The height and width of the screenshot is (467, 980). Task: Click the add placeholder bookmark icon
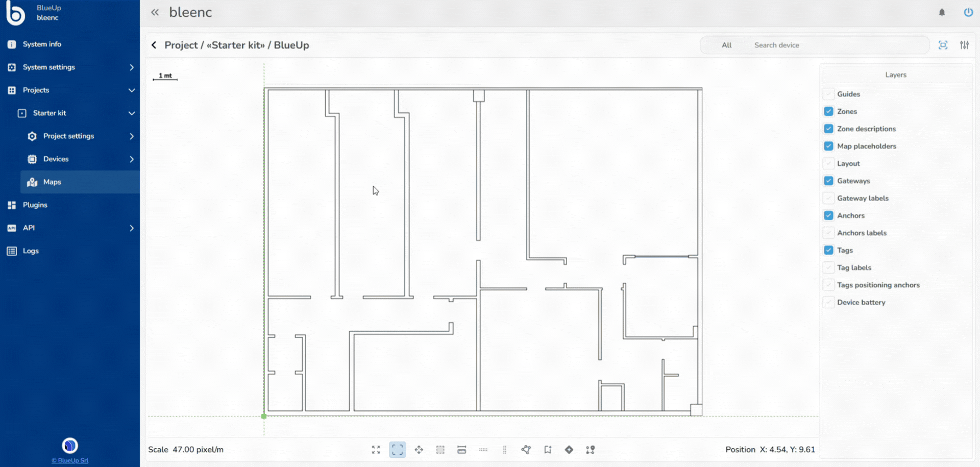tap(548, 450)
